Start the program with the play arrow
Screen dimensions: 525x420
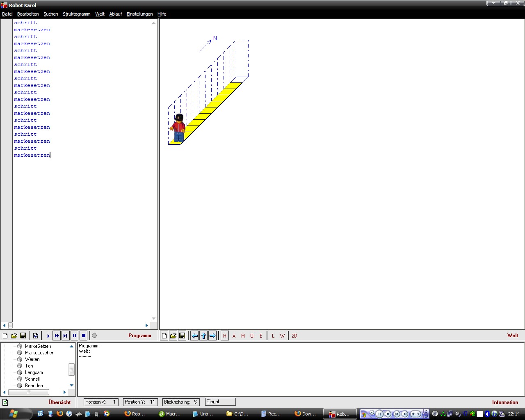[x=48, y=336]
